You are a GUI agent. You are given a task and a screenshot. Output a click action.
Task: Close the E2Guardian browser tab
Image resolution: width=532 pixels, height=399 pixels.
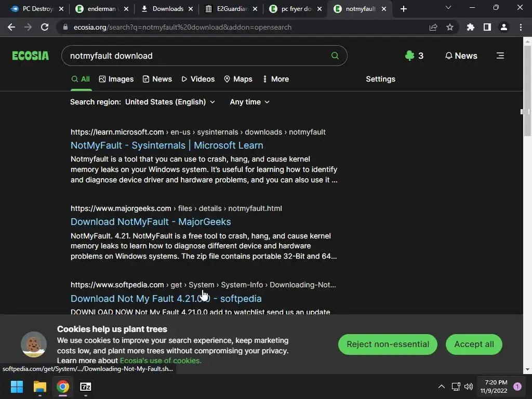255,9
